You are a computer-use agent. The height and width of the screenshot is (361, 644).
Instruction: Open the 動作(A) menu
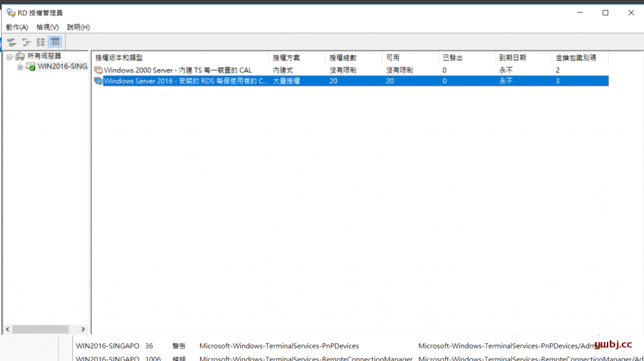17,27
